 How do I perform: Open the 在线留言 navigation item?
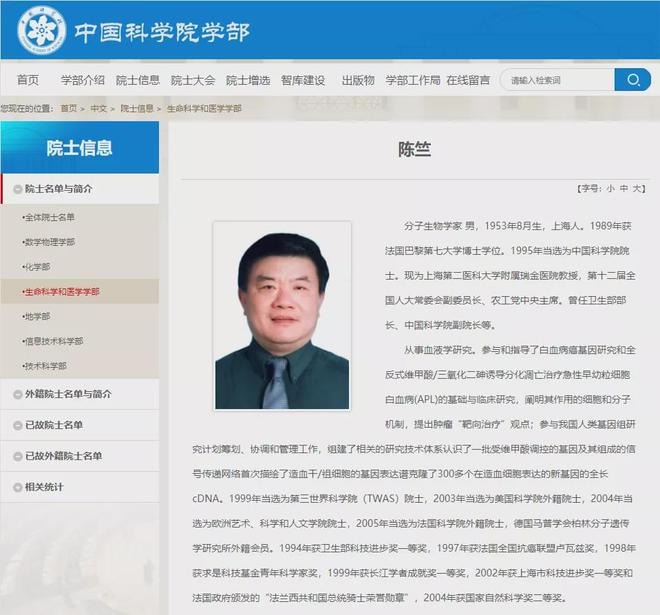(468, 80)
